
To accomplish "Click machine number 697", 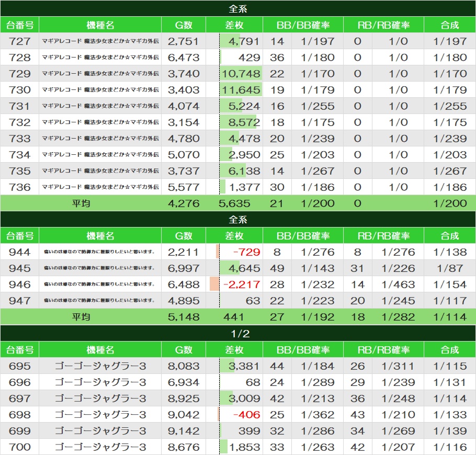I will click(20, 399).
